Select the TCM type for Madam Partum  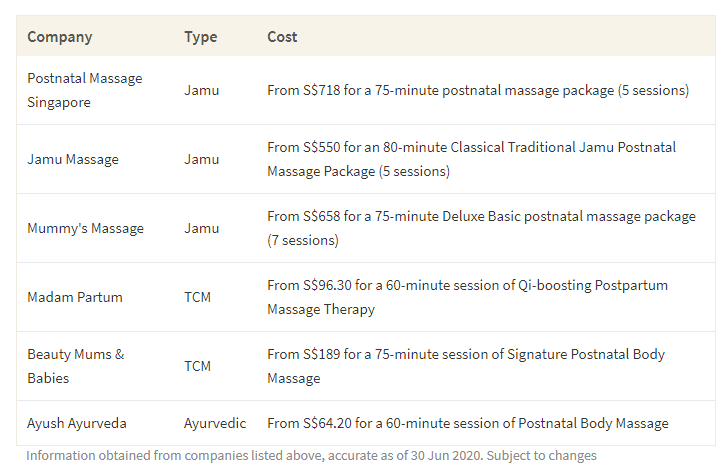click(x=197, y=297)
